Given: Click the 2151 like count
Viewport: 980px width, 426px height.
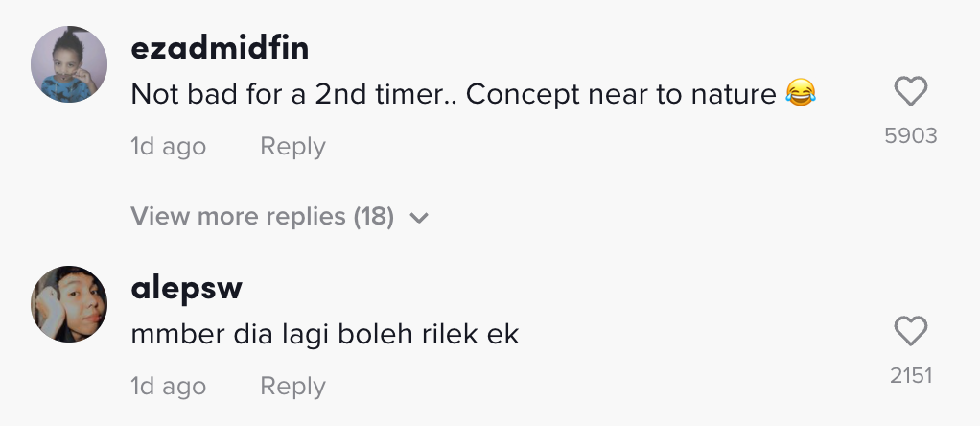Looking at the screenshot, I should pos(910,376).
